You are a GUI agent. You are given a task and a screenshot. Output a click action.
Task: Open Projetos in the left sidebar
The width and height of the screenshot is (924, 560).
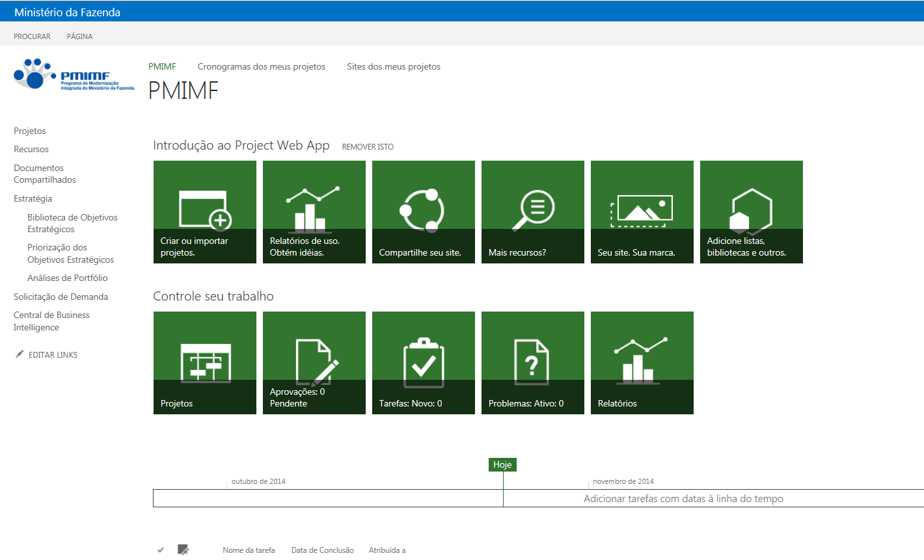(x=30, y=131)
